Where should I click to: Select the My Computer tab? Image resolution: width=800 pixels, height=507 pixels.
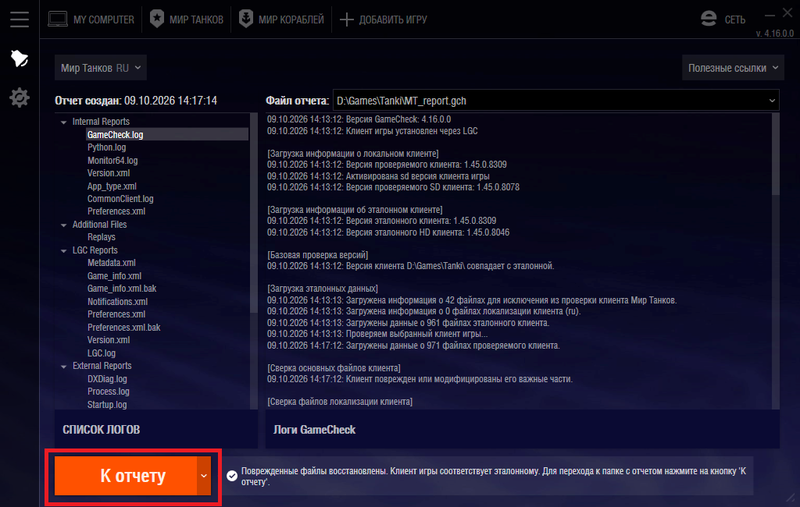point(91,19)
